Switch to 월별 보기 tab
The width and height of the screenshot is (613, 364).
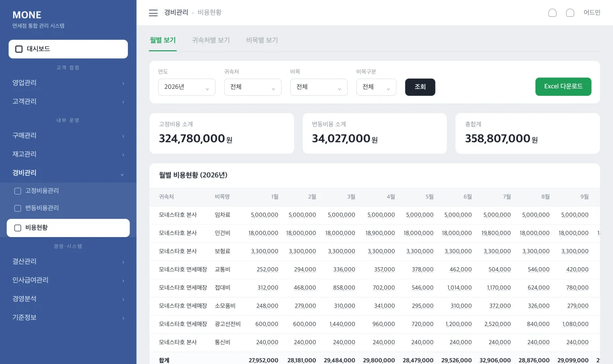tap(163, 40)
